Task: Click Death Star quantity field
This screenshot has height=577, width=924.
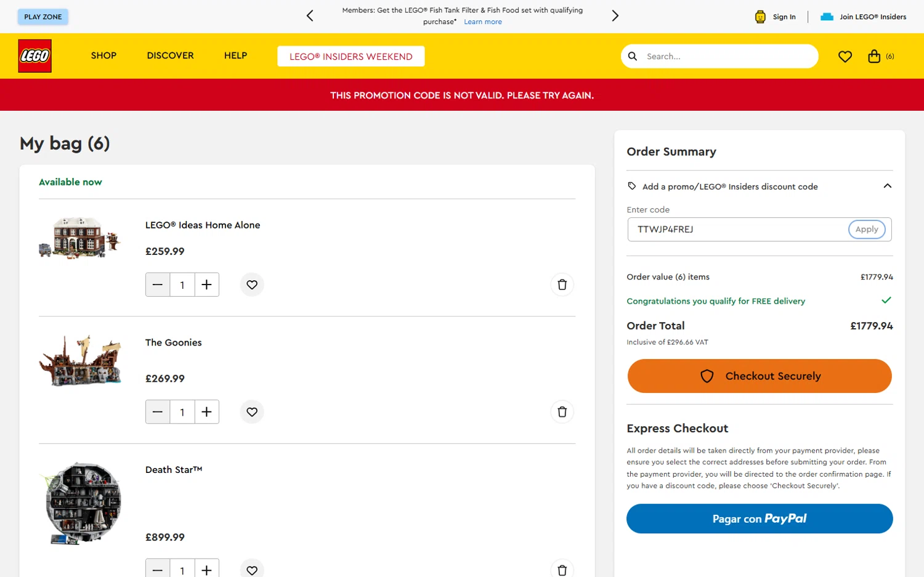Action: [x=182, y=570]
